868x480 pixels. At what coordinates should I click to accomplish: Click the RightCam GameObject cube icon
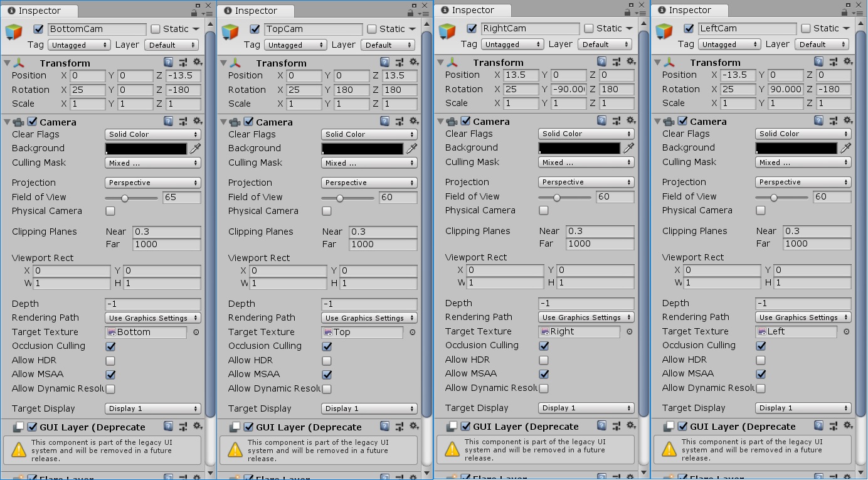point(448,32)
